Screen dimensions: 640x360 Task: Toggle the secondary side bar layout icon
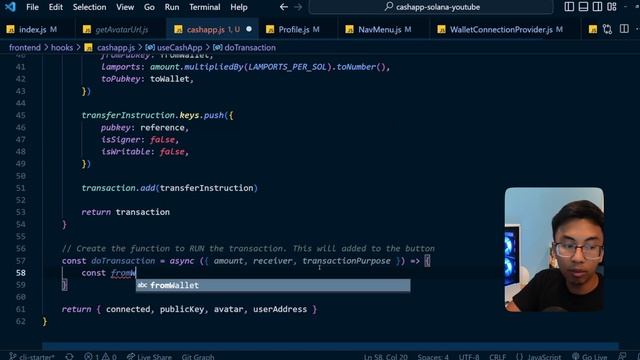click(597, 7)
